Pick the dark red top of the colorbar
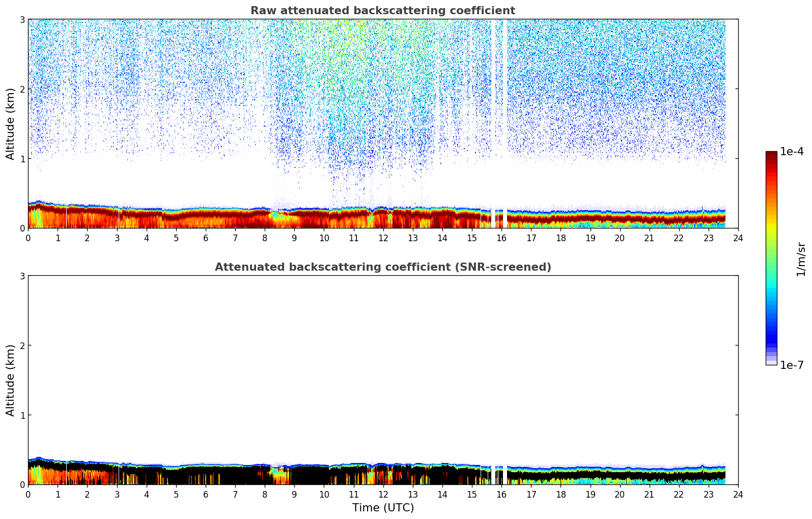 771,155
